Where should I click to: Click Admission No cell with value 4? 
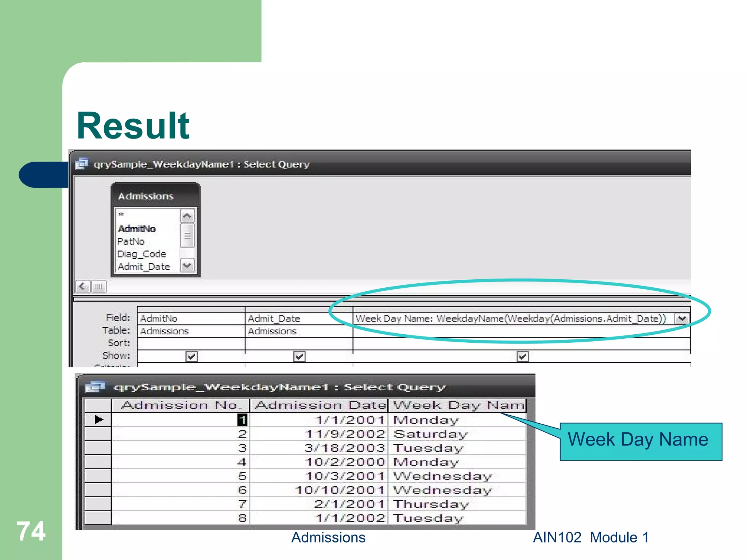pos(181,462)
